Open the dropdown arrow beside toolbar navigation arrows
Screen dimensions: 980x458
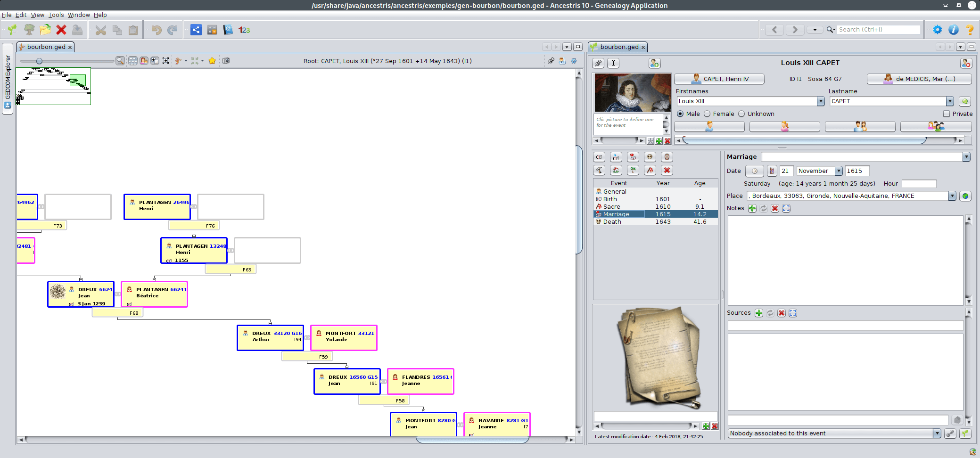coord(815,30)
